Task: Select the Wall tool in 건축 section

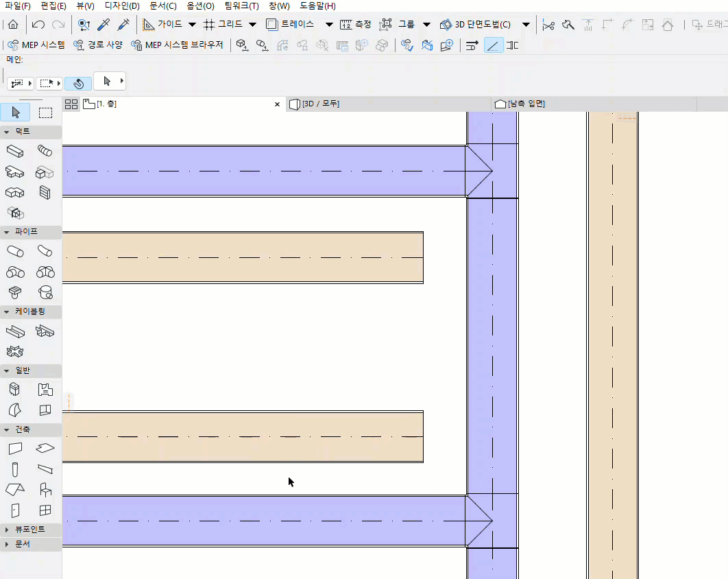Action: tap(15, 448)
